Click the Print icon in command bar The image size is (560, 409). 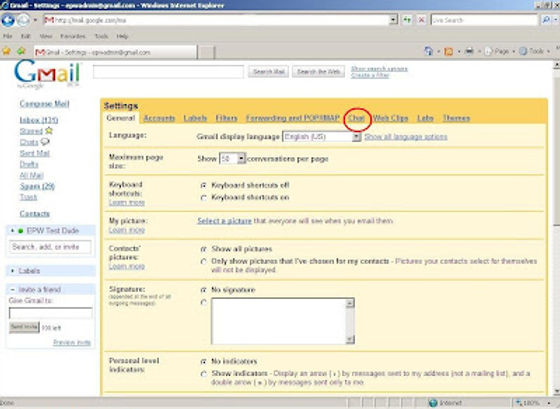pyautogui.click(x=469, y=51)
